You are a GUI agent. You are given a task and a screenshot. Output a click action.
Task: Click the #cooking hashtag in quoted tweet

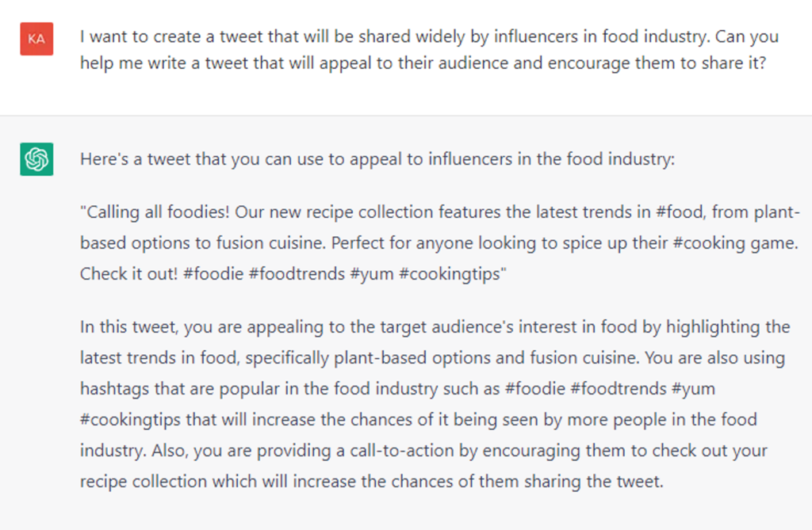click(704, 243)
